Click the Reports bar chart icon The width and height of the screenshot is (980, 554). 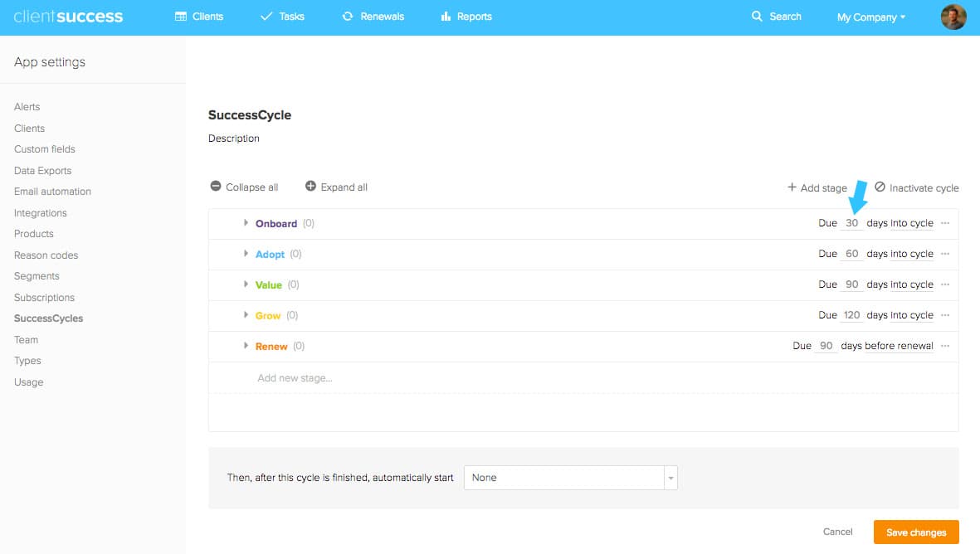(x=446, y=17)
